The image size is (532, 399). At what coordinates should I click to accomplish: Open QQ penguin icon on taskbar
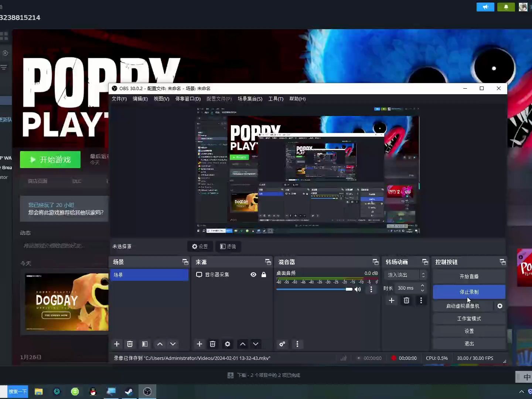[93, 392]
